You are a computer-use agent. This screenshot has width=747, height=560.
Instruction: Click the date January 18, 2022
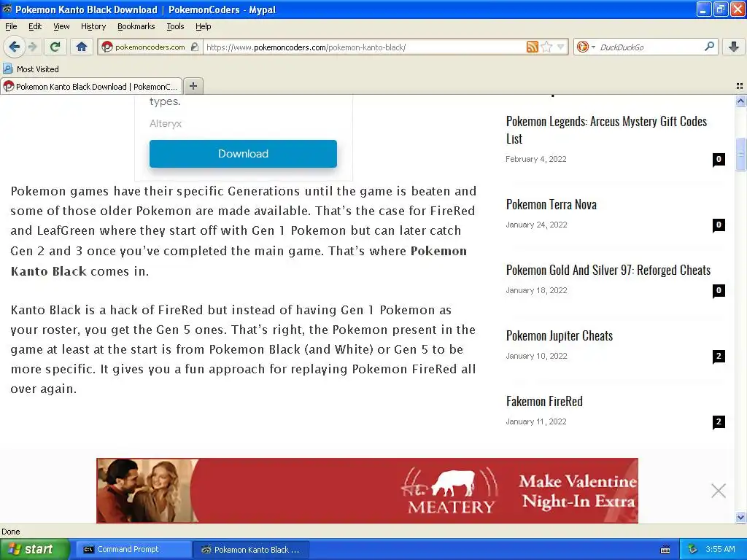coord(536,290)
